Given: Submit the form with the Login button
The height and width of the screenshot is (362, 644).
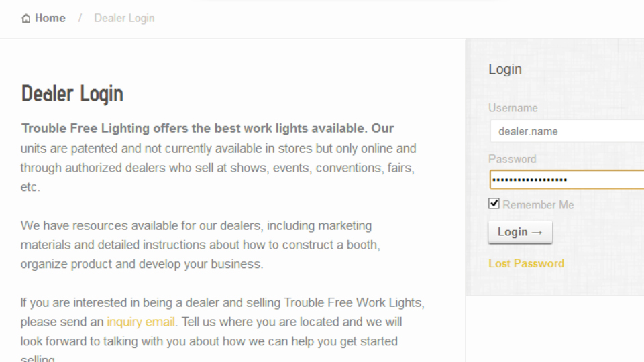Looking at the screenshot, I should click(521, 233).
